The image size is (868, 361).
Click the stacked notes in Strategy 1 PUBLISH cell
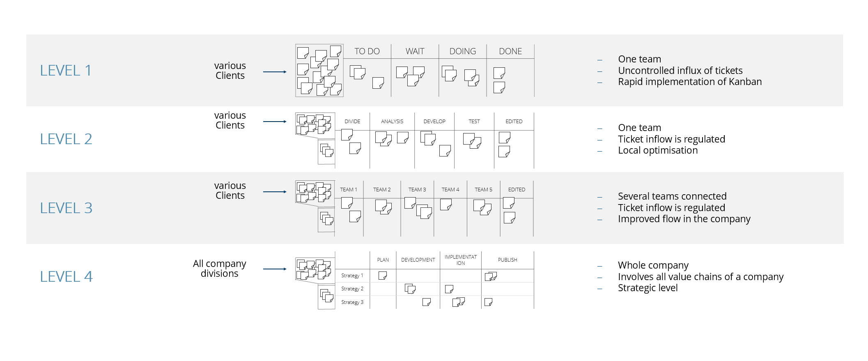[491, 276]
